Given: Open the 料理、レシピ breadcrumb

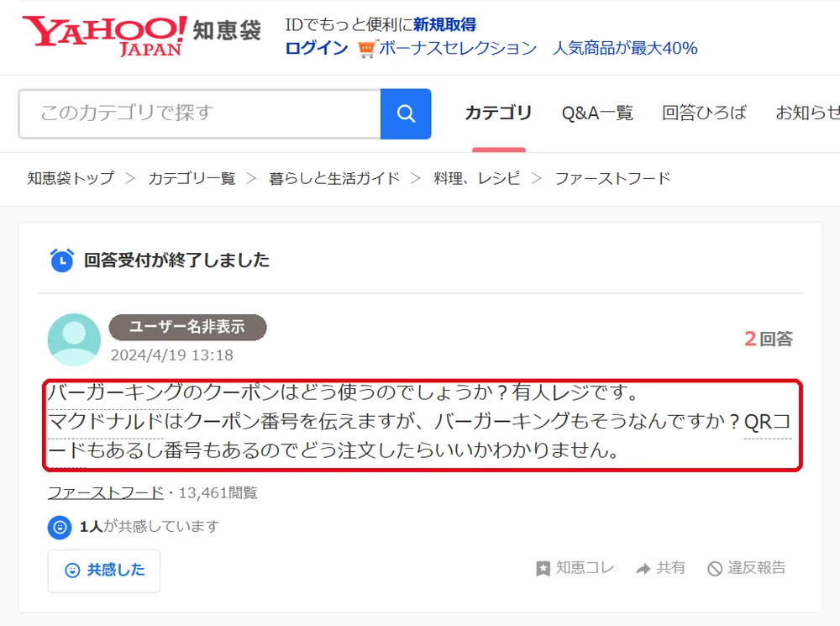Looking at the screenshot, I should point(477,178).
